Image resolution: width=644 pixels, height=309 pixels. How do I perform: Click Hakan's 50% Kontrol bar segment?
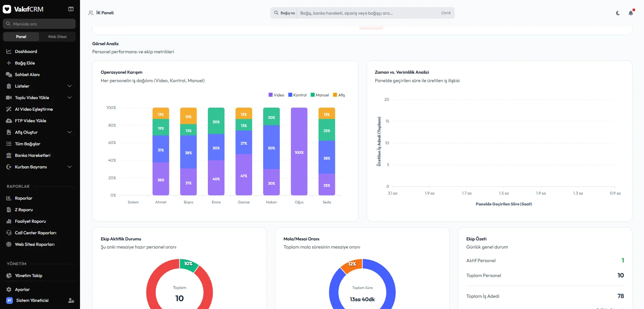click(x=272, y=147)
